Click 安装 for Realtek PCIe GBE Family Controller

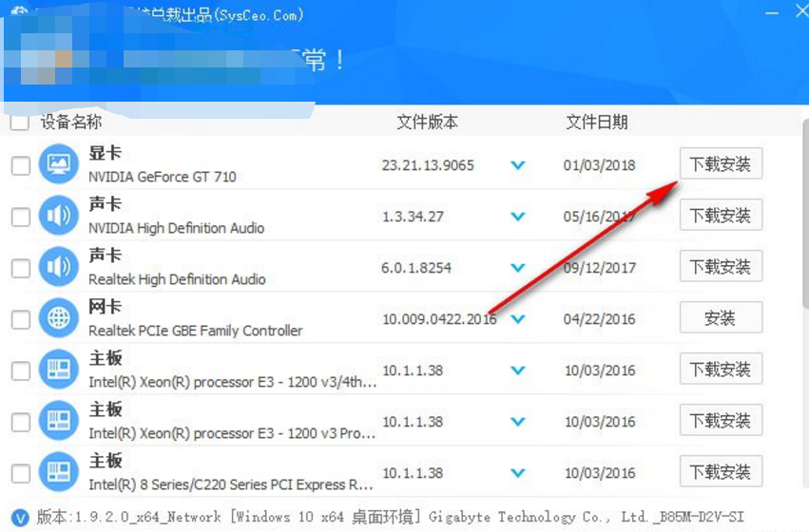click(721, 317)
